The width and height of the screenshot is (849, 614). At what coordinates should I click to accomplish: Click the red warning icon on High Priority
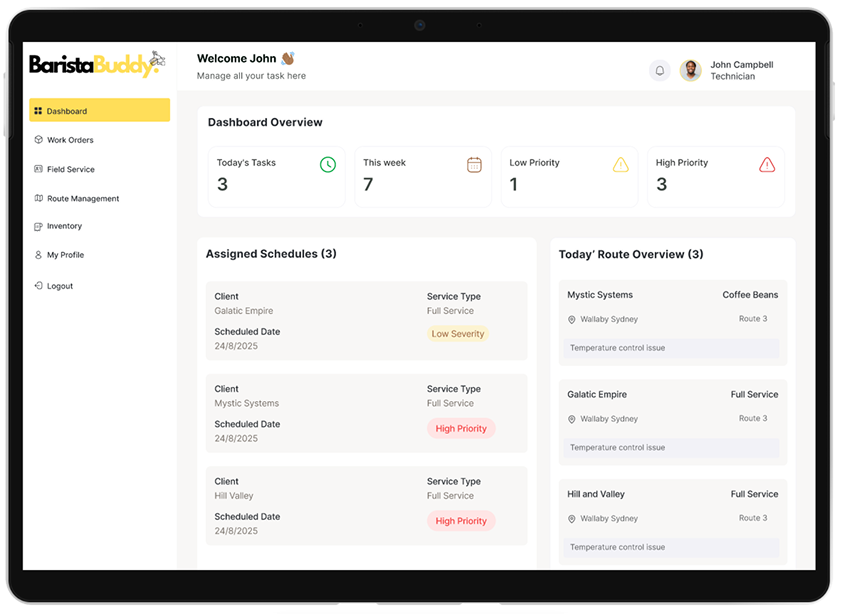[767, 165]
